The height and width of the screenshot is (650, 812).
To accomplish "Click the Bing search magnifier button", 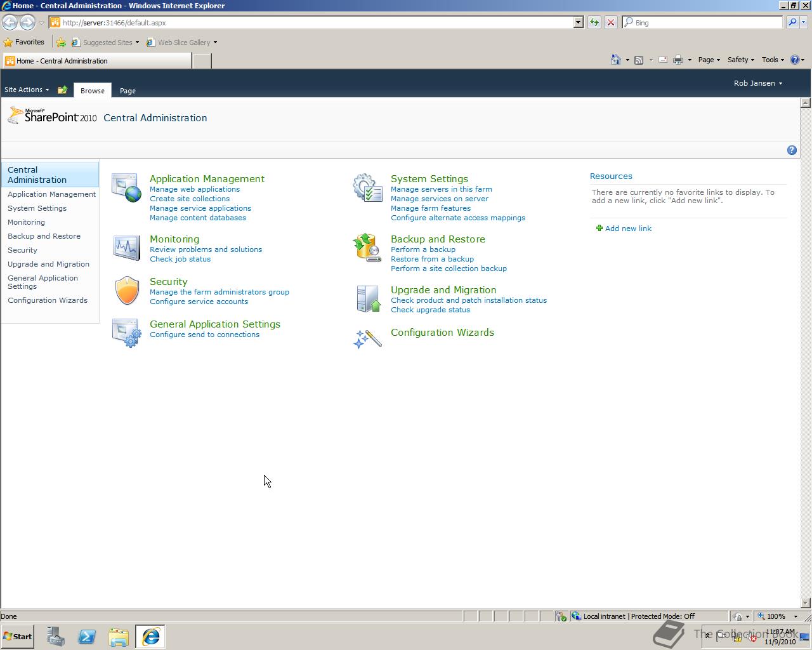I will tap(792, 22).
